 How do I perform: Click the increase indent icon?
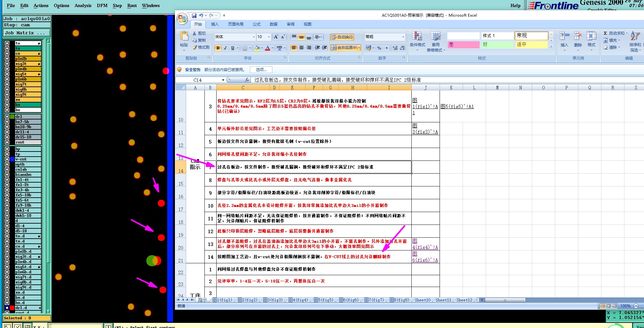point(325,48)
